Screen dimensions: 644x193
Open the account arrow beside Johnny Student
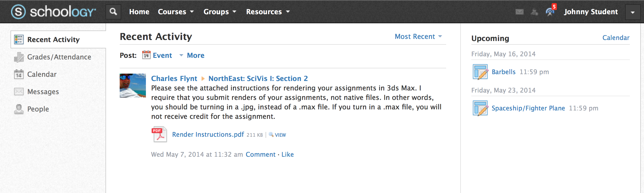[633, 12]
